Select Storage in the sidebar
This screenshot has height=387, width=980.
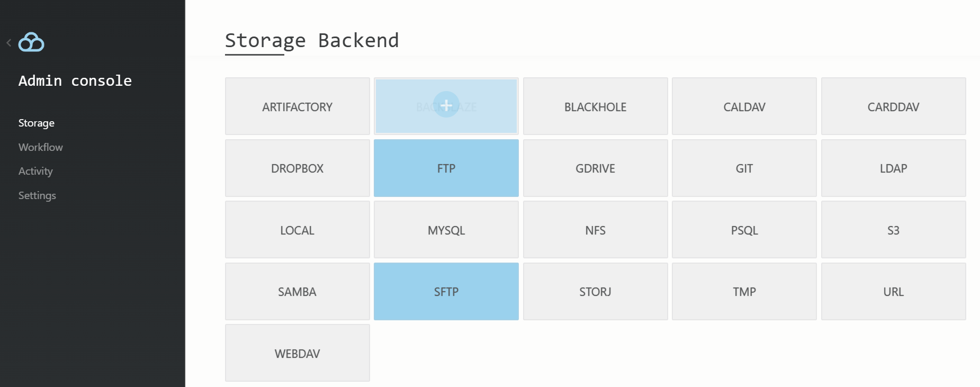pyautogui.click(x=37, y=123)
